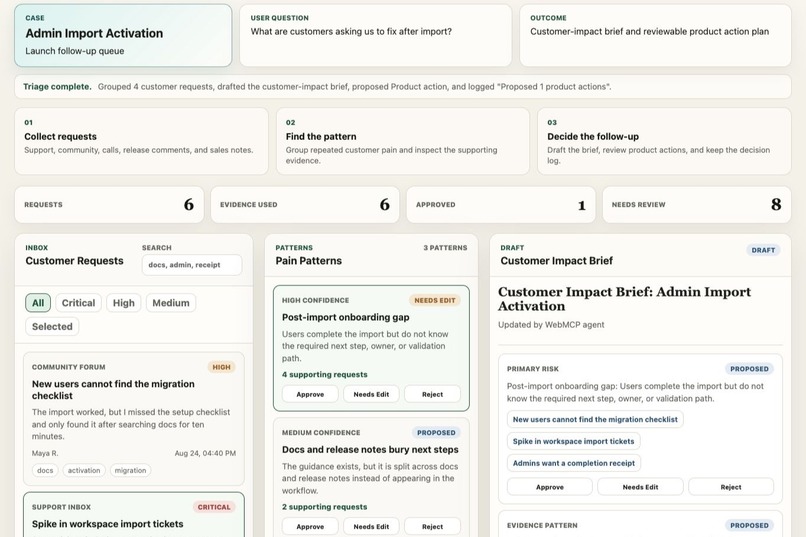The image size is (806, 537).
Task: Click the Aug 24, 04:40 PM timestamp
Action: point(205,453)
